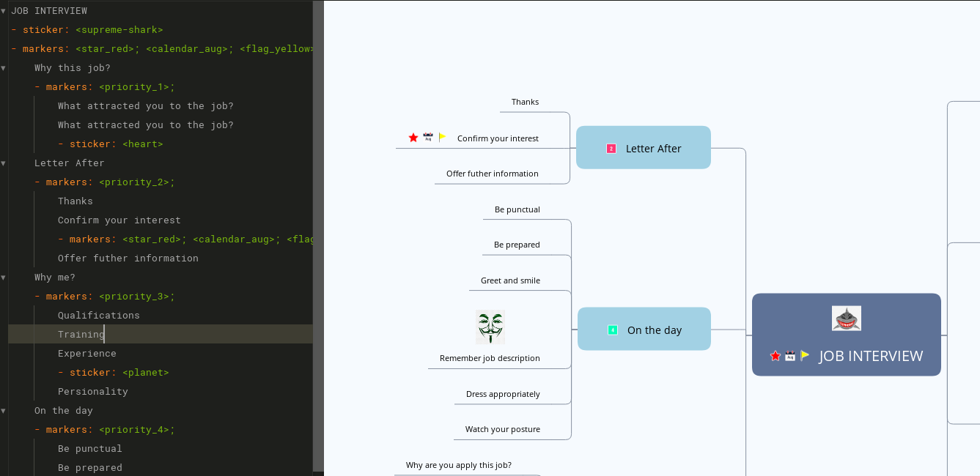Click the red star marker on JOB INTERVIEW node
Screen dimensions: 980x476
[775, 356]
